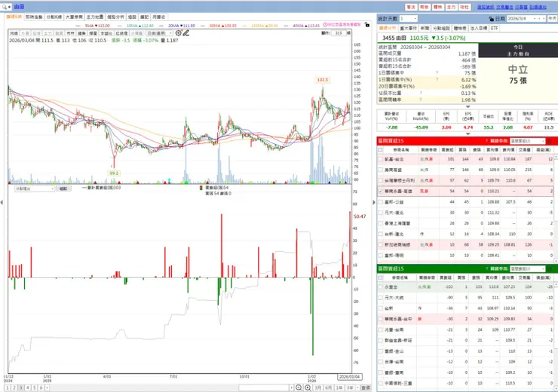Switch to the 主力地圖 tab
Viewport: 558px width, 392px height.
click(x=95, y=17)
